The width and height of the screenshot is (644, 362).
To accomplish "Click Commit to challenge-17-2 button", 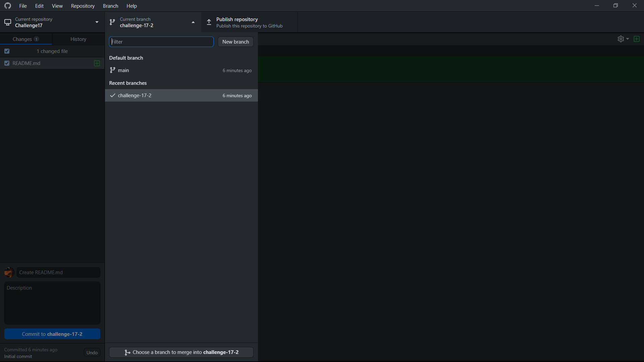I will (52, 334).
